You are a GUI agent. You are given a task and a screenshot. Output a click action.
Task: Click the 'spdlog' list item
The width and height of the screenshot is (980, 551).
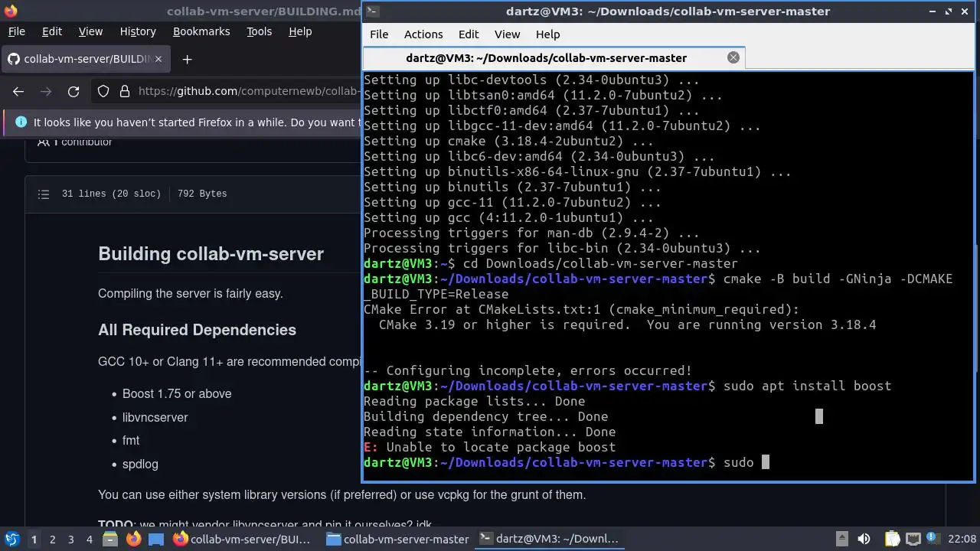click(140, 464)
